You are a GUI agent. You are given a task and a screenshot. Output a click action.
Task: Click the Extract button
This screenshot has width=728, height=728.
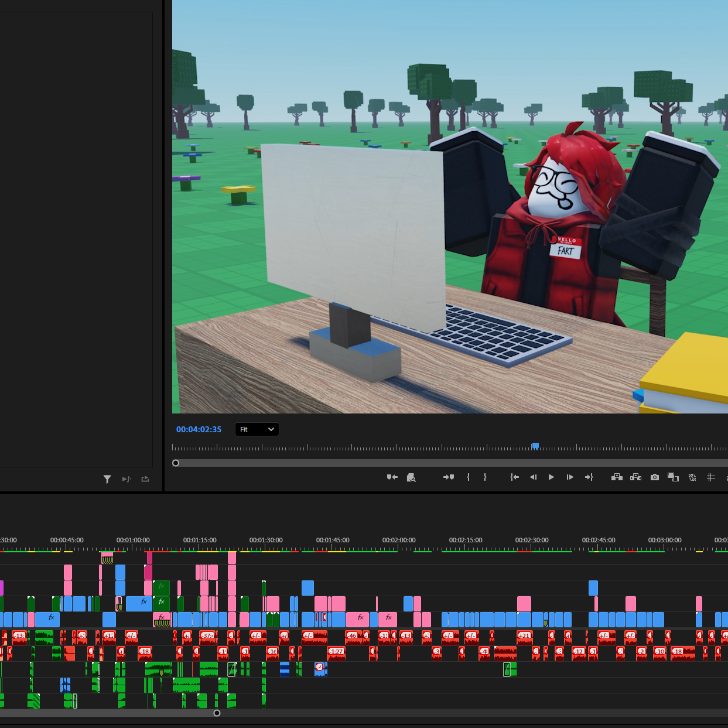click(x=635, y=477)
